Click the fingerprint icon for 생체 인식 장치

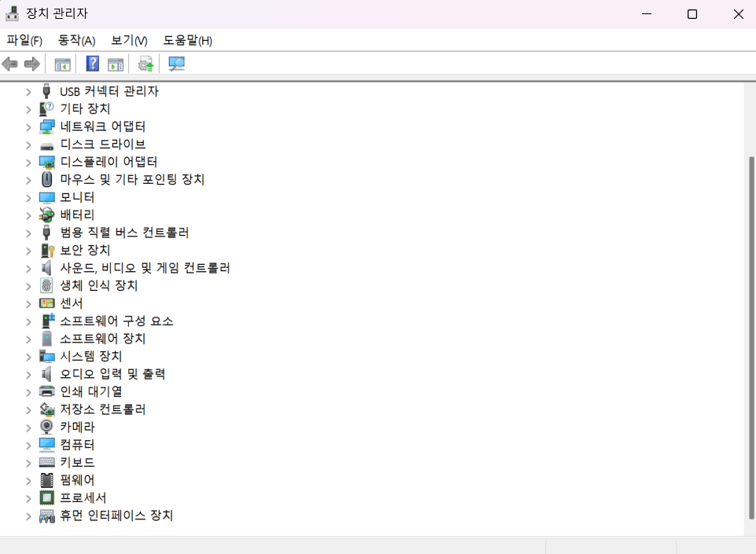click(46, 285)
